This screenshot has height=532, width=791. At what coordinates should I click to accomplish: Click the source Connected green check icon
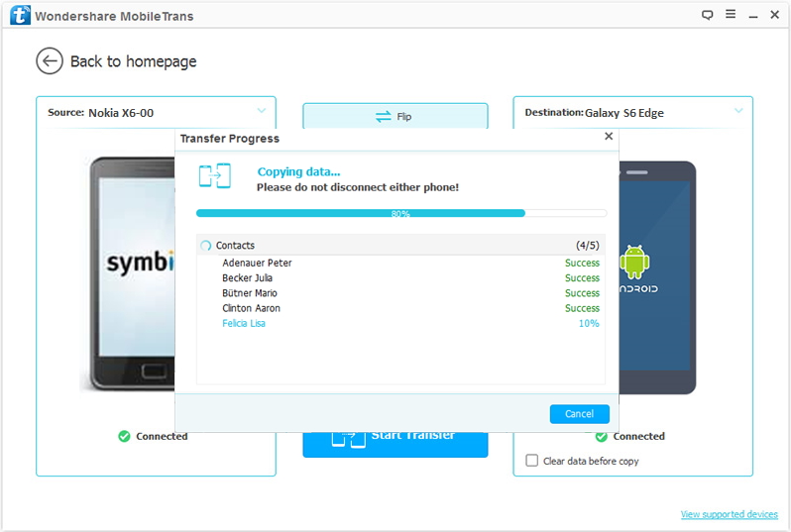124,436
